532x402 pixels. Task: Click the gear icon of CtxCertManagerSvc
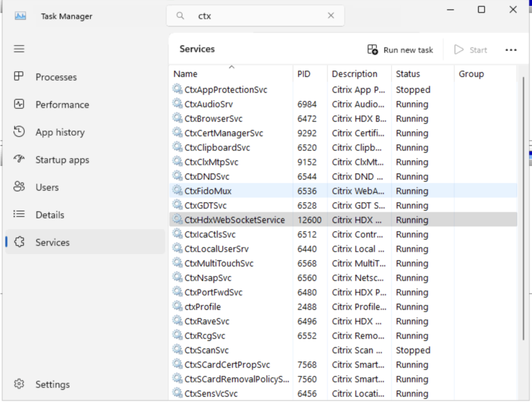tap(177, 133)
